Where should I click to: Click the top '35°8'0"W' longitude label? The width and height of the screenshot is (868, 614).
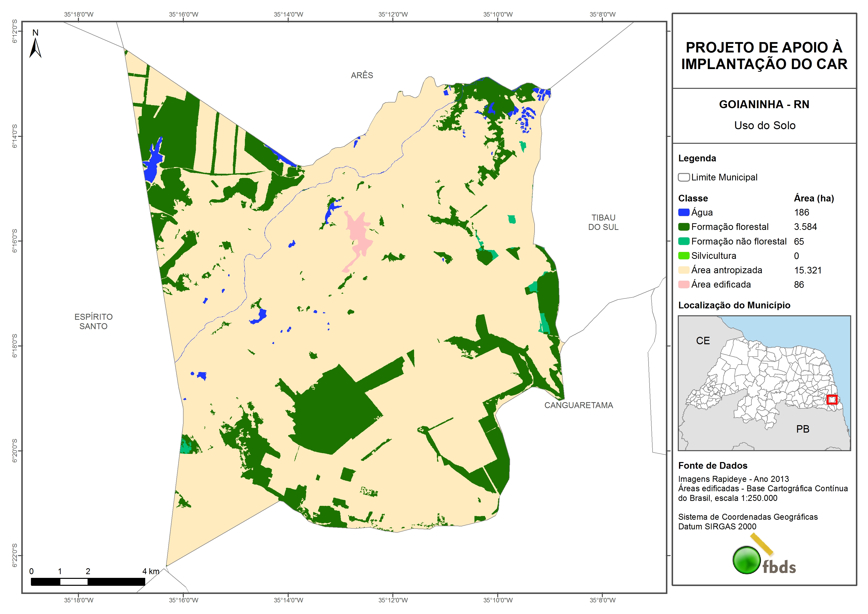click(603, 14)
